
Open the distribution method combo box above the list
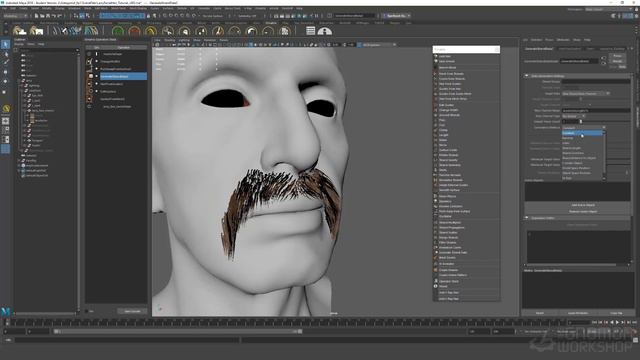584,128
